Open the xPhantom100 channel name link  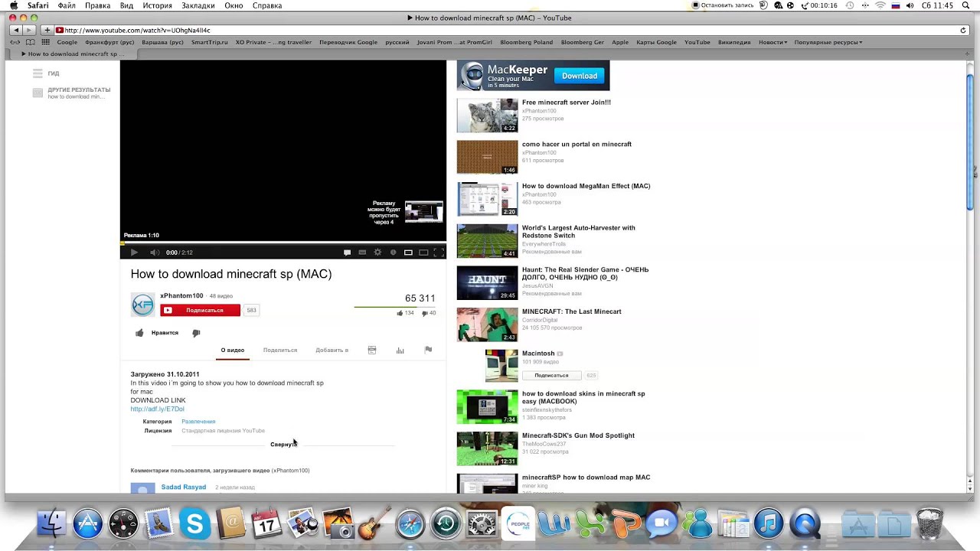point(181,296)
